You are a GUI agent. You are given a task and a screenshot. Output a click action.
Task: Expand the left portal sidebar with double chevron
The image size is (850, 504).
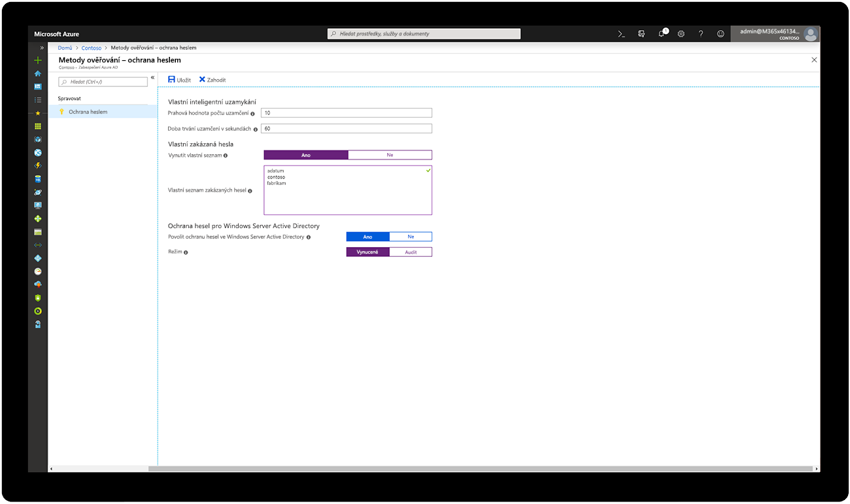point(42,48)
